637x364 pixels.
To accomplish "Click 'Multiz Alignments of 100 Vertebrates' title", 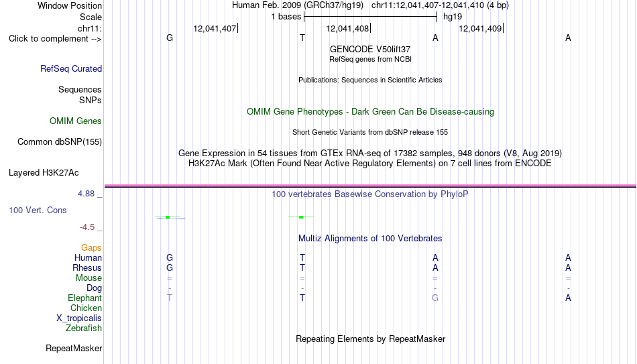I will point(370,239).
